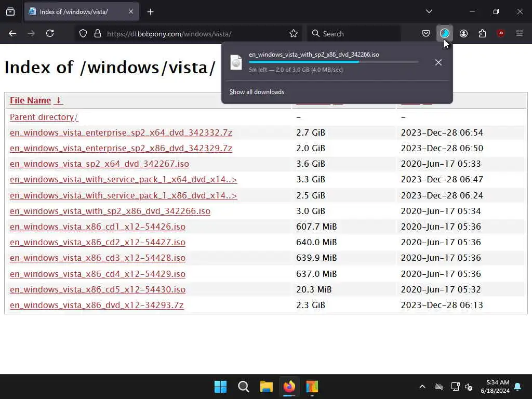Reload the current page
This screenshot has height=399, width=532.
[x=50, y=33]
